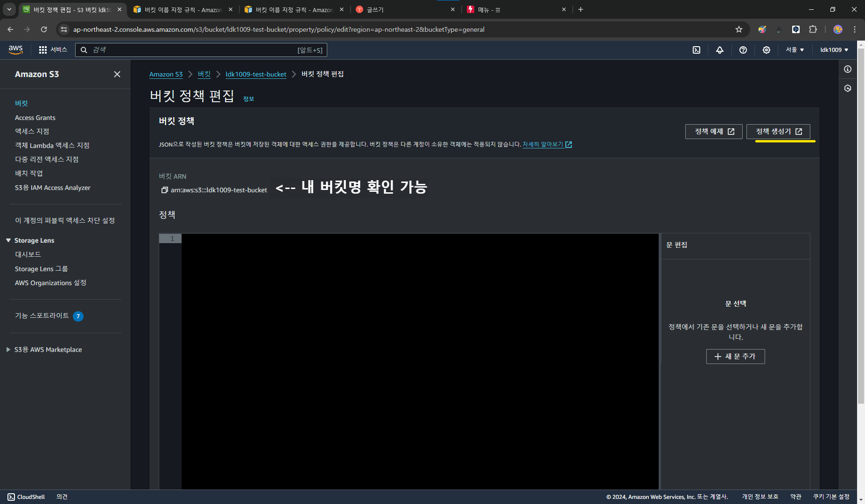The width and height of the screenshot is (865, 504).
Task: Open Access Grants in the sidebar
Action: [35, 118]
